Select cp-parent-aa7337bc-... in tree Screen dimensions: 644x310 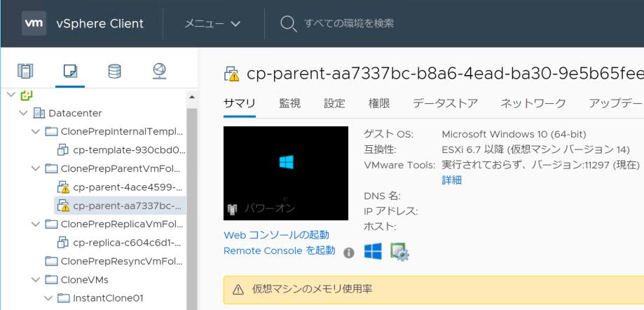click(127, 205)
